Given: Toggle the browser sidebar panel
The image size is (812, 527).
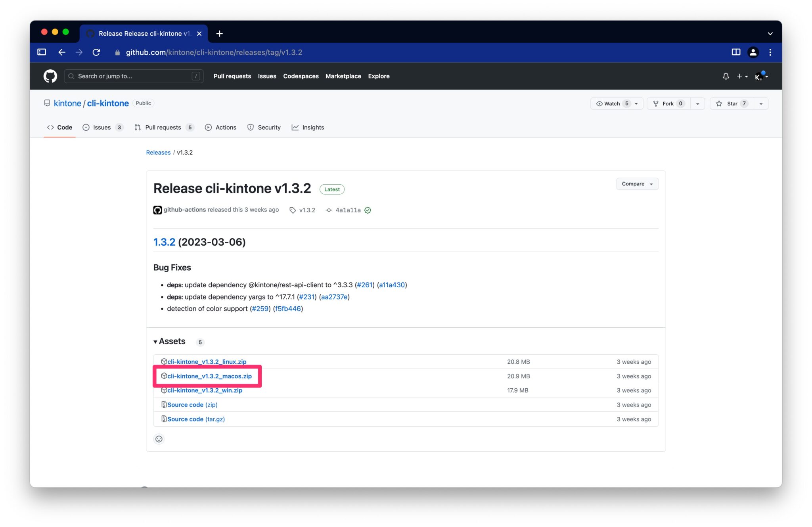Looking at the screenshot, I should pyautogui.click(x=41, y=52).
